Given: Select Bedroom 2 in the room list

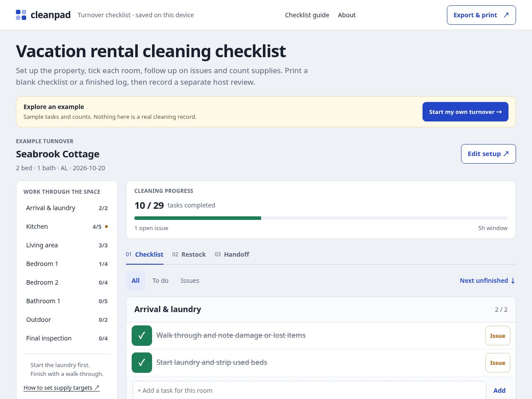Looking at the screenshot, I should [67, 282].
